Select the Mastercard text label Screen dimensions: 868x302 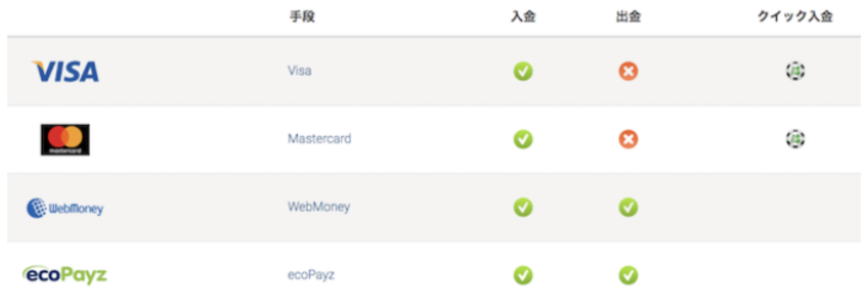point(319,139)
